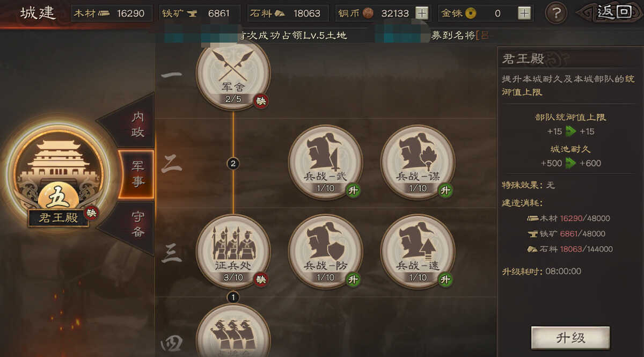Open the 兵战-谋 strategy skill icon
644x357 pixels.
[418, 162]
